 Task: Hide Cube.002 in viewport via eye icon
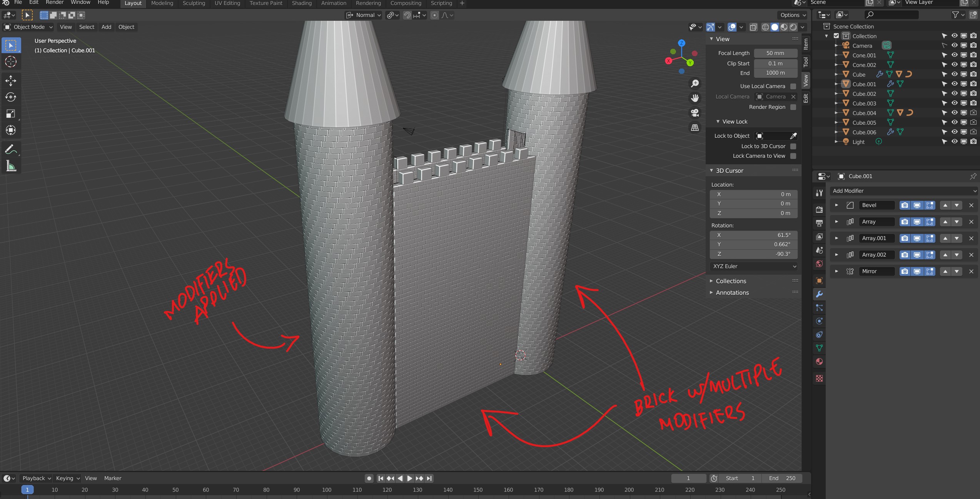pyautogui.click(x=955, y=93)
